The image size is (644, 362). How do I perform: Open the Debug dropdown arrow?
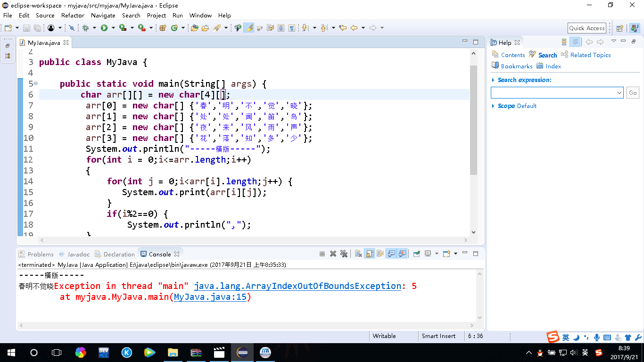94,28
